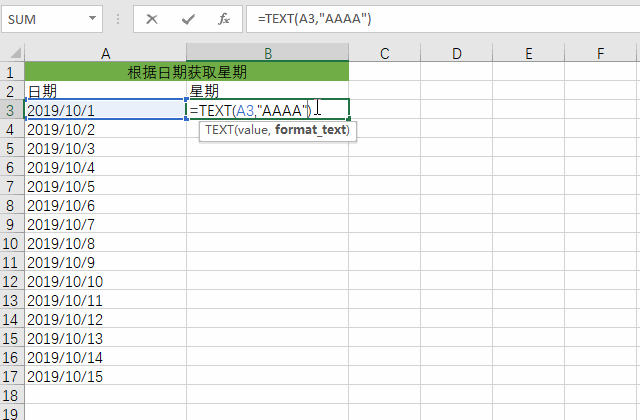Click cell containing 2019/10/5
The height and width of the screenshot is (420, 640).
pos(105,186)
